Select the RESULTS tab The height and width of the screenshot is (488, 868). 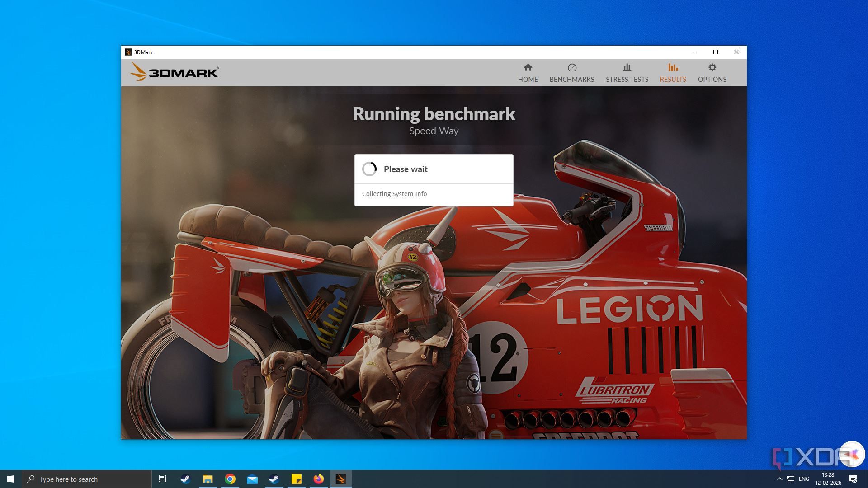click(x=673, y=73)
